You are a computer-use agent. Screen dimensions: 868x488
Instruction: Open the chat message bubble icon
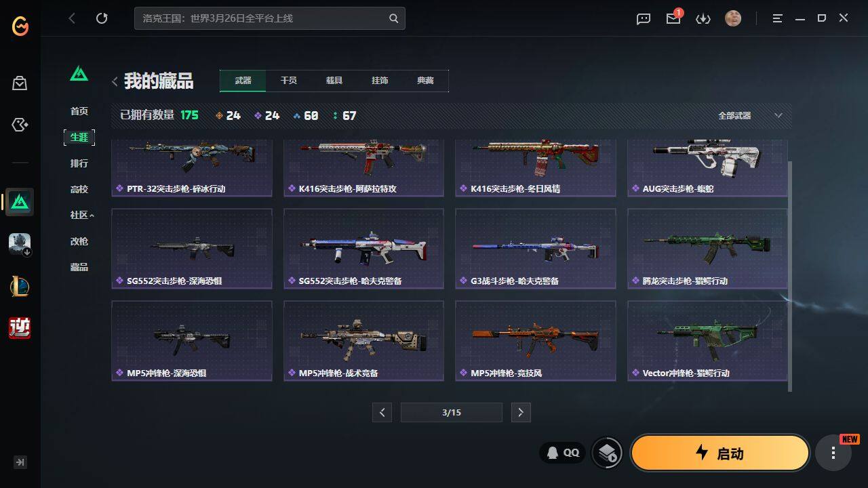pyautogui.click(x=644, y=19)
